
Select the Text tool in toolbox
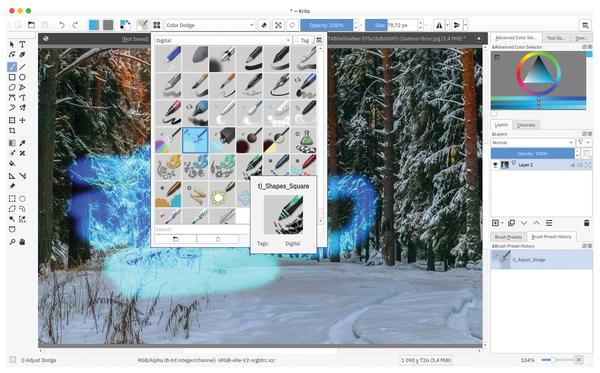[x=22, y=44]
